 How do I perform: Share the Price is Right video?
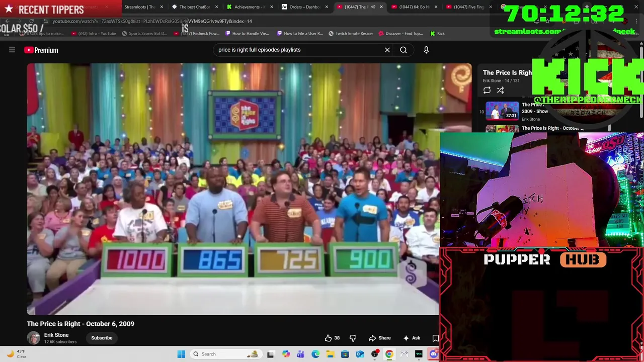coord(380,338)
